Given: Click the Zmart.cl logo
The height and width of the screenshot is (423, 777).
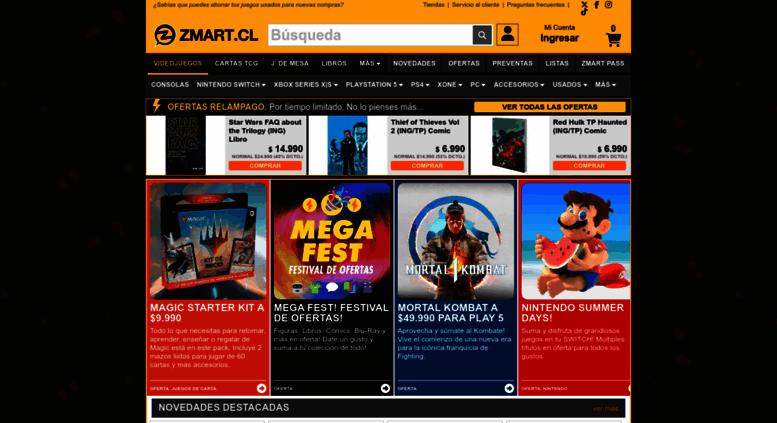Looking at the screenshot, I should click(x=206, y=35).
